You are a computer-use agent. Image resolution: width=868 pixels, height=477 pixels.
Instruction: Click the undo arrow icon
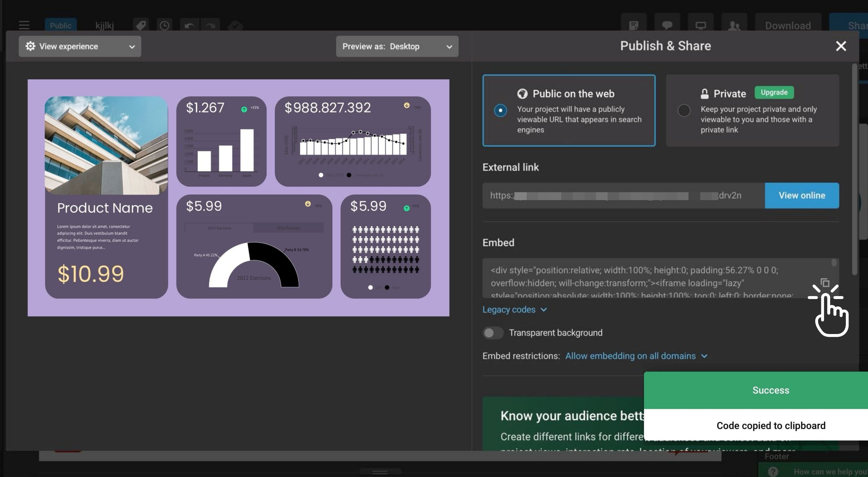click(x=189, y=26)
